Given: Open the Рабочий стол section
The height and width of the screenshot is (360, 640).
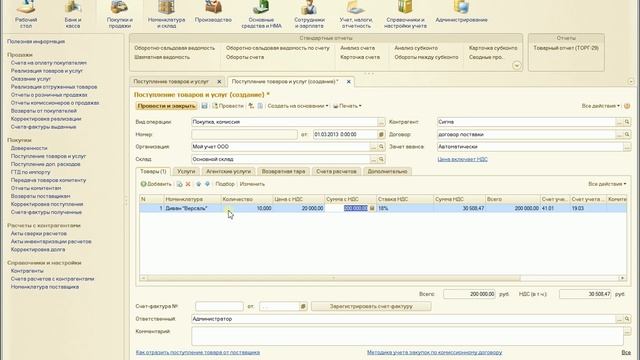Looking at the screenshot, I should [x=26, y=15].
